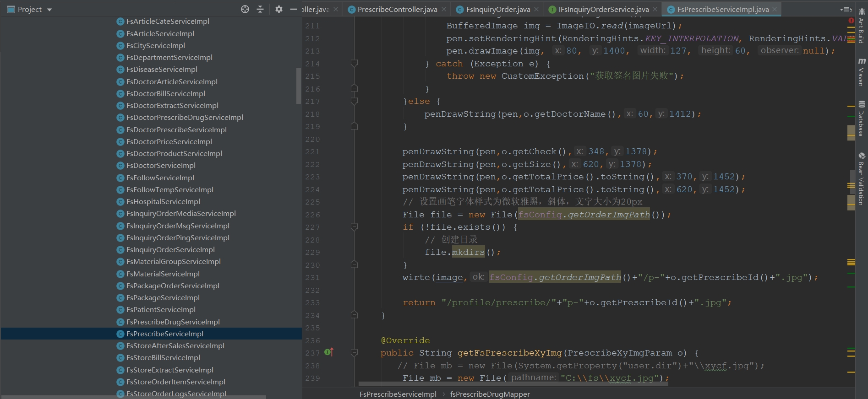Open Ant Build tool window
The height and width of the screenshot is (399, 868).
pos(862,27)
